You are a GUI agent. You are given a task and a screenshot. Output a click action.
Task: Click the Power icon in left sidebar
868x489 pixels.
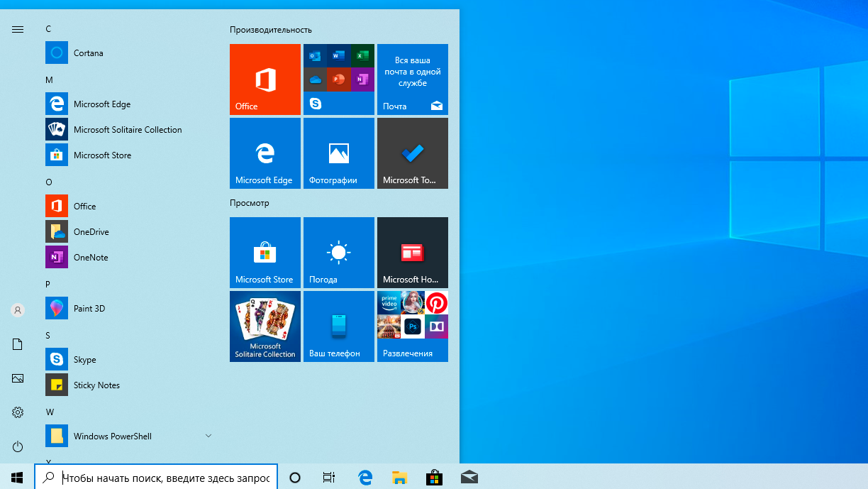(18, 446)
